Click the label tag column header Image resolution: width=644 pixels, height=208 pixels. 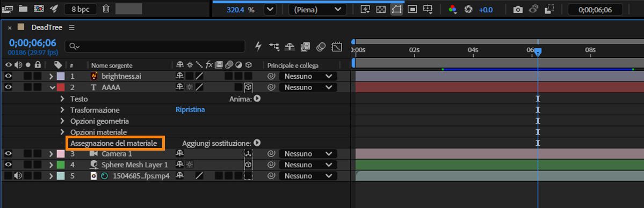[x=58, y=65]
